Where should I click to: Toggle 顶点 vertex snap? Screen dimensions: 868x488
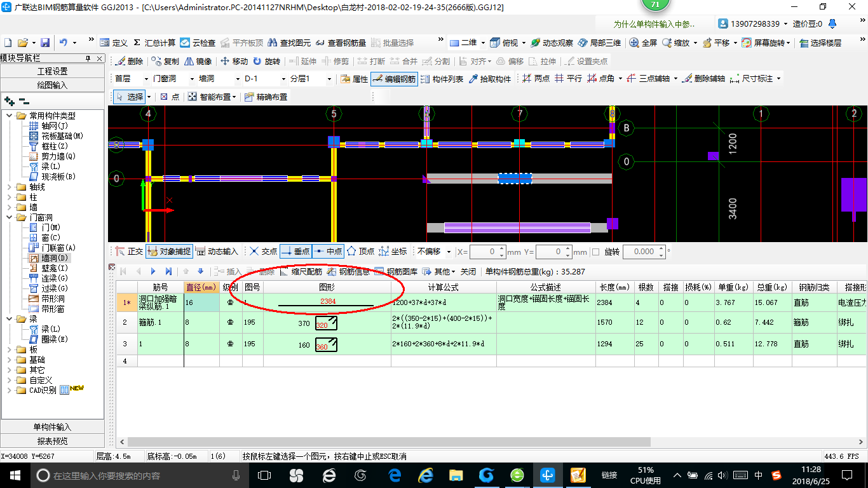(360, 252)
